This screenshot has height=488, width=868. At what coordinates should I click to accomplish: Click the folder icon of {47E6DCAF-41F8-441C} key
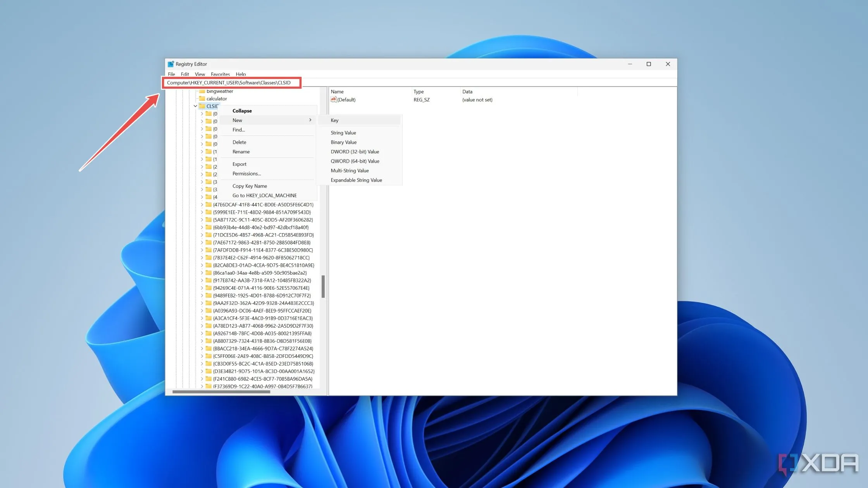[208, 204]
